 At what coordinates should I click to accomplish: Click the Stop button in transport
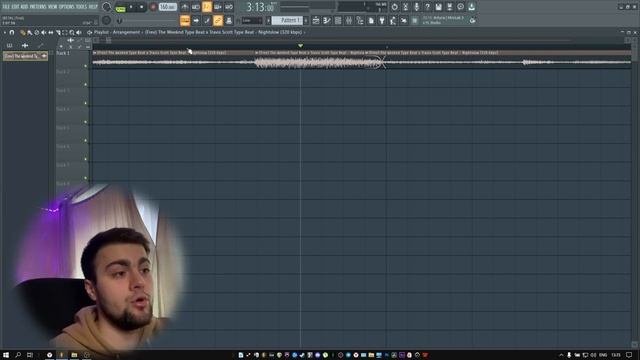pos(142,7)
